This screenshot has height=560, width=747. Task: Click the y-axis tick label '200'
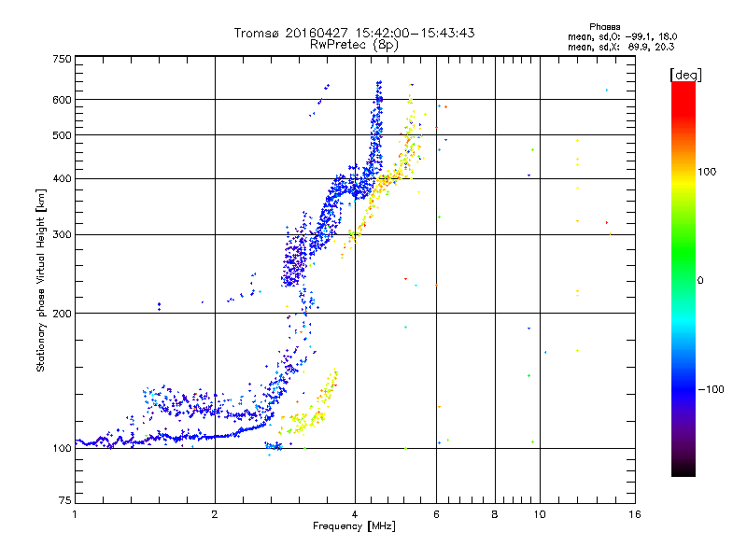tap(62, 314)
